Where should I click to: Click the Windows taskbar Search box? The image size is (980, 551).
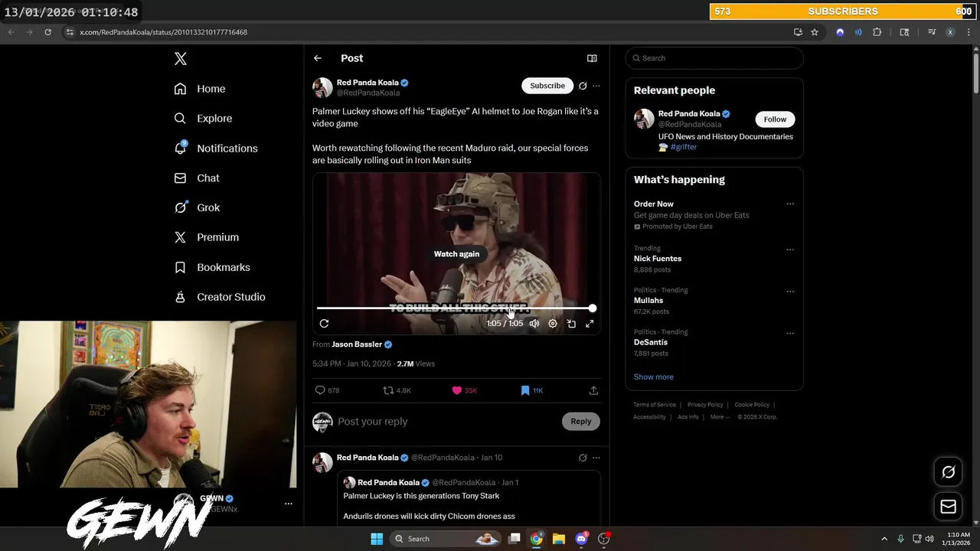pos(446,539)
